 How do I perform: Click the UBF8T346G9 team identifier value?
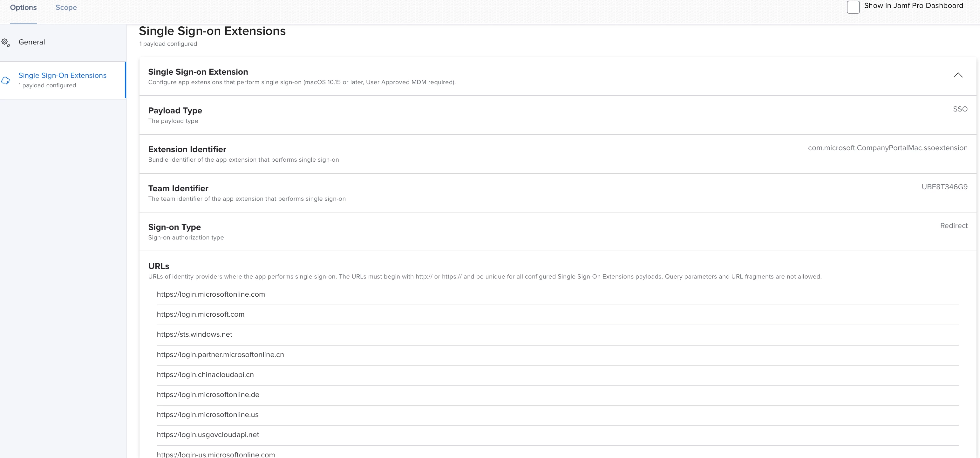point(944,187)
